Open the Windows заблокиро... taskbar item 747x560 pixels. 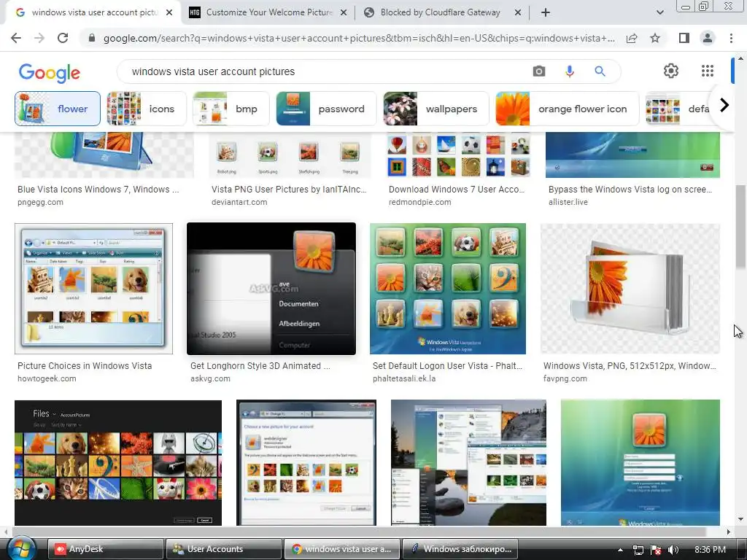click(x=460, y=549)
